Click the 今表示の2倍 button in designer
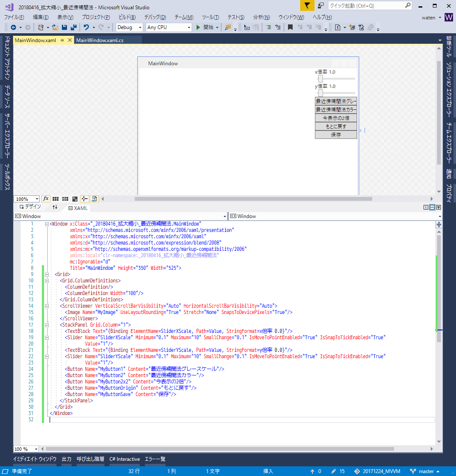Image resolution: width=456 pixels, height=476 pixels. 336,118
